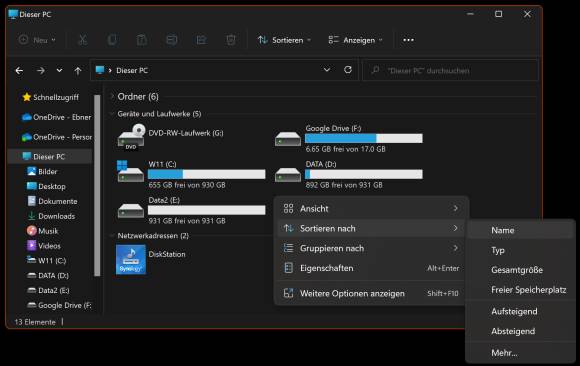Open Dokumente folder in sidebar

point(52,201)
